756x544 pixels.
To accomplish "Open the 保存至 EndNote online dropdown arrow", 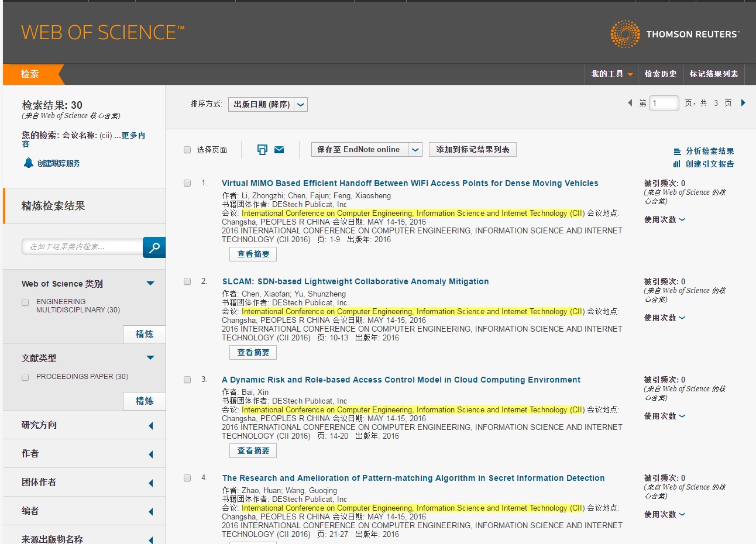I will coord(415,150).
